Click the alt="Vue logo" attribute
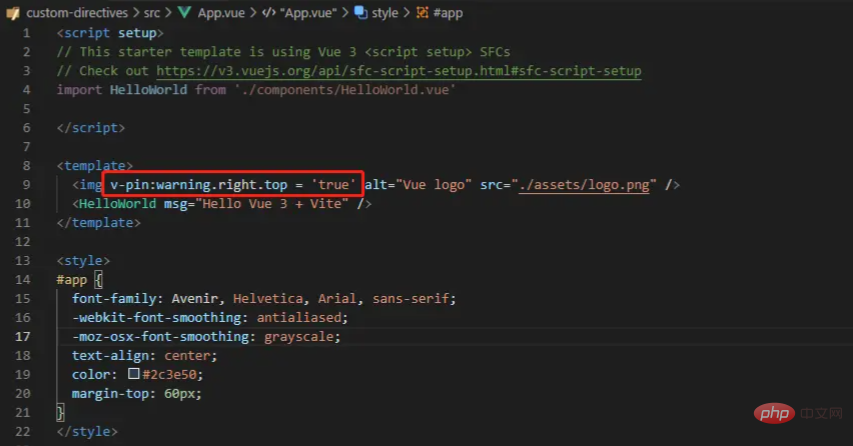The width and height of the screenshot is (853, 446). coord(418,185)
